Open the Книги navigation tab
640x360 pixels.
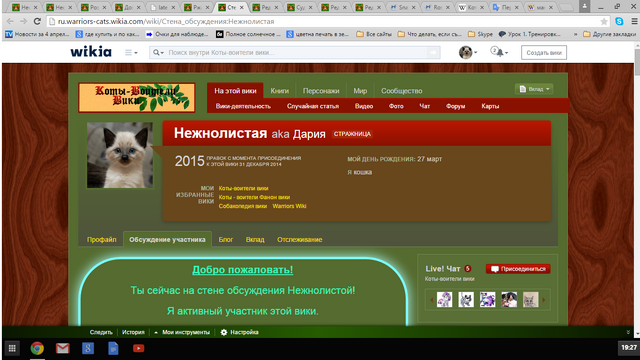click(279, 91)
